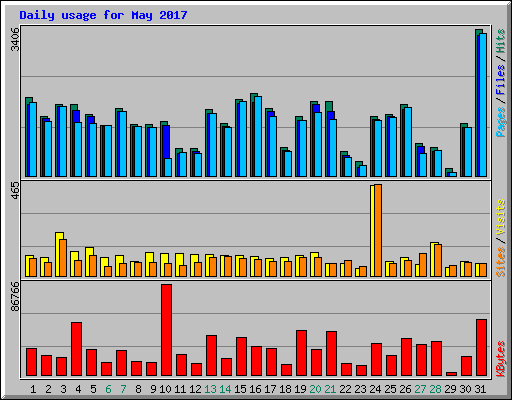Click the 'Pages' legend label
The width and height of the screenshot is (512, 400).
point(500,122)
